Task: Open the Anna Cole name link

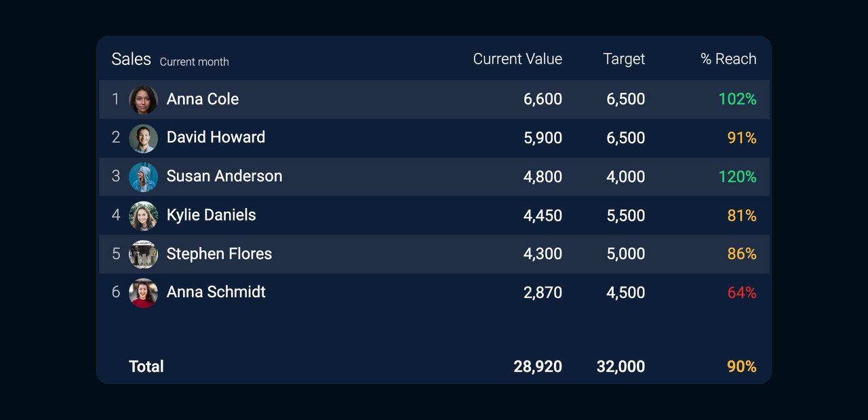Action: click(x=203, y=99)
